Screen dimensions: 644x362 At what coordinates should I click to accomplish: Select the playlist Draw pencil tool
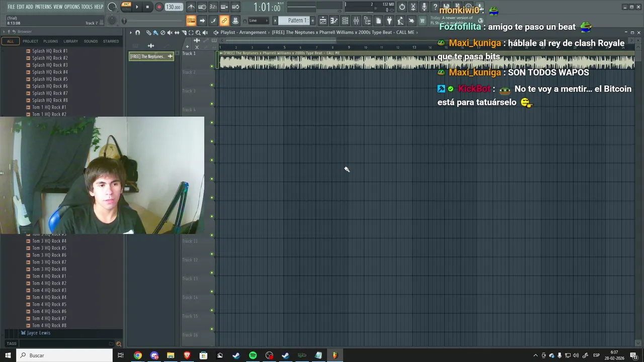pos(148,32)
